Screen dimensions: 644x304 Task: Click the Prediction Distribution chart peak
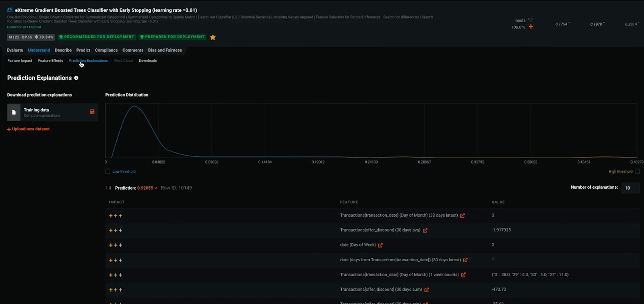[x=135, y=107]
